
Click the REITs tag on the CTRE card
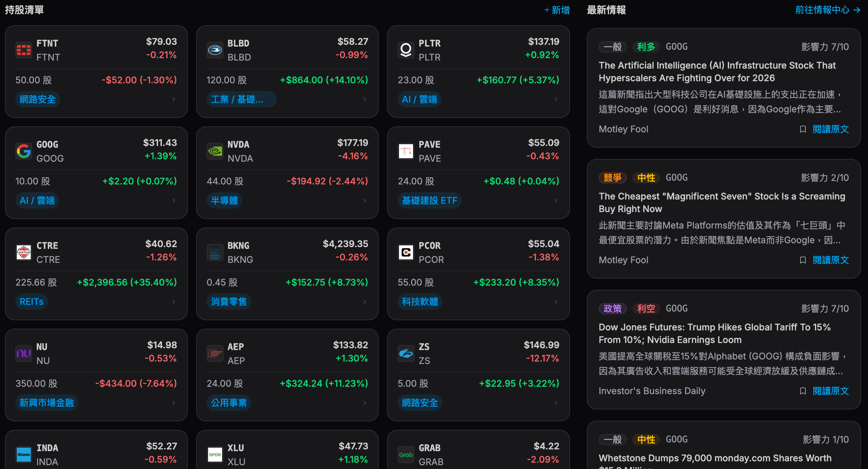tap(31, 301)
